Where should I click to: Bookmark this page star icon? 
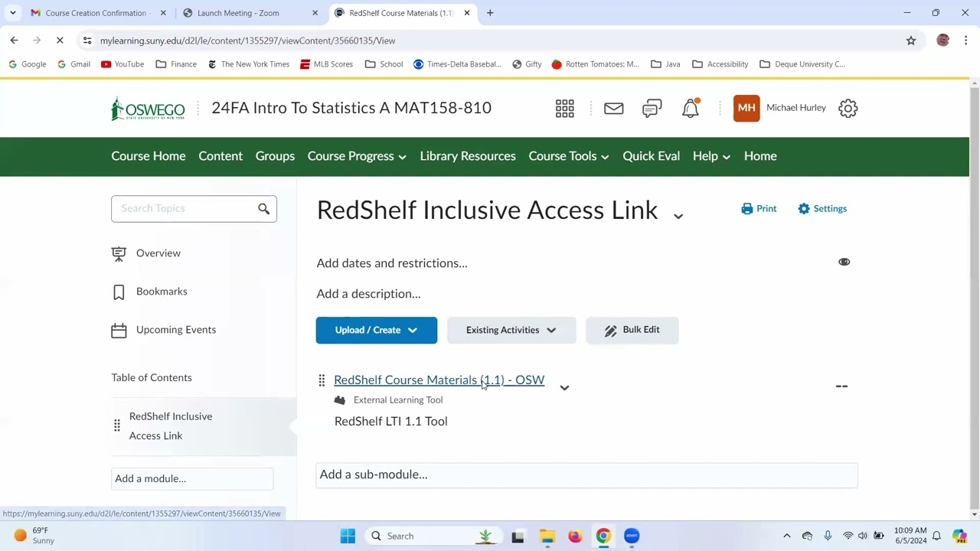point(911,41)
